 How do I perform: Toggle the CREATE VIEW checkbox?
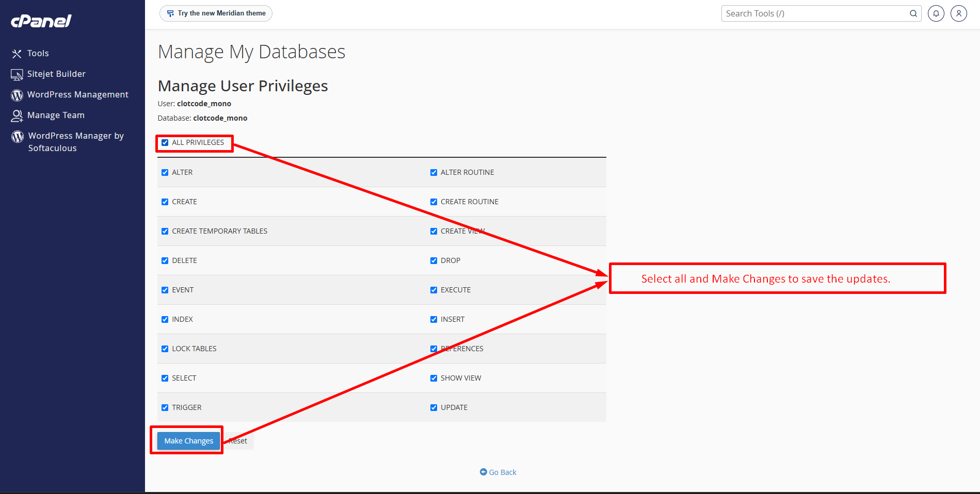434,232
